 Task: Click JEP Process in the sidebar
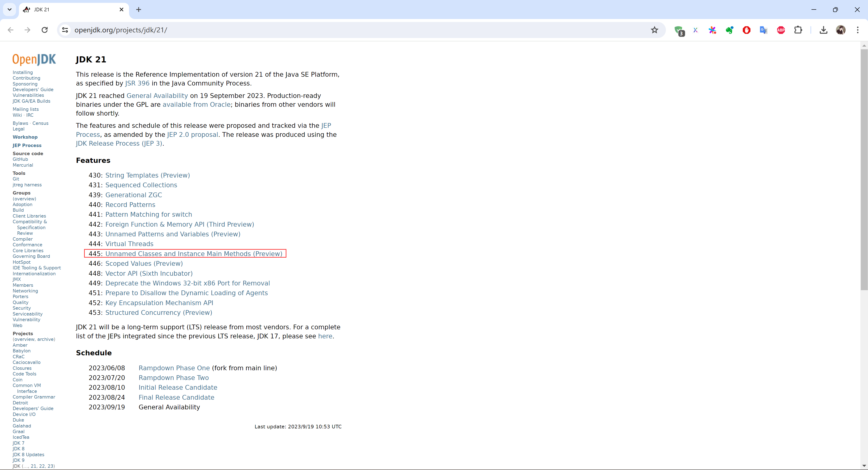(27, 145)
